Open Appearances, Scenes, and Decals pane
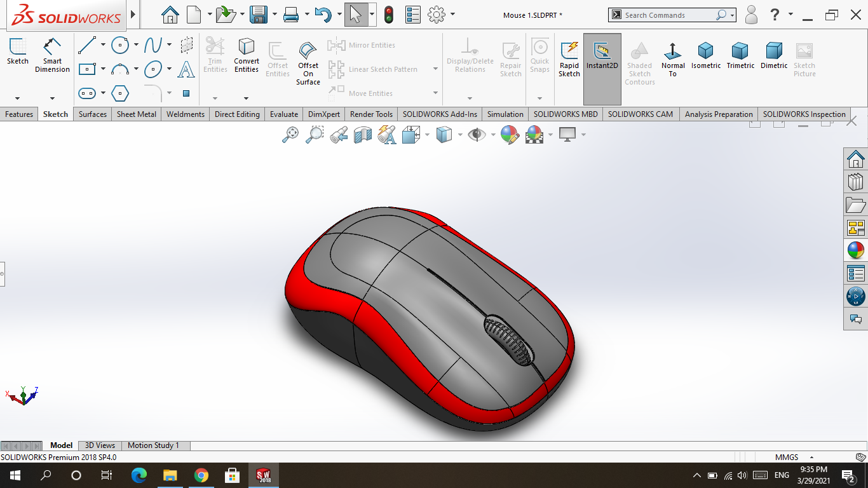The height and width of the screenshot is (488, 868). point(856,250)
